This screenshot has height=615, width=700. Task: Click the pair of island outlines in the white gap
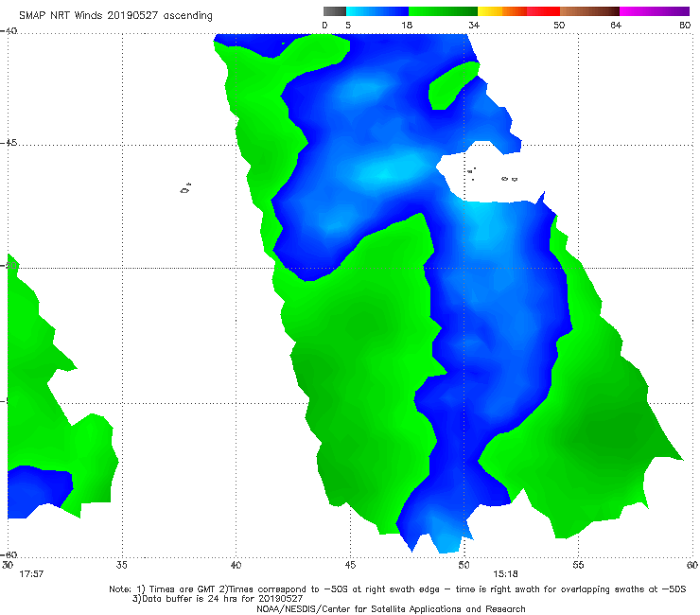pyautogui.click(x=509, y=179)
